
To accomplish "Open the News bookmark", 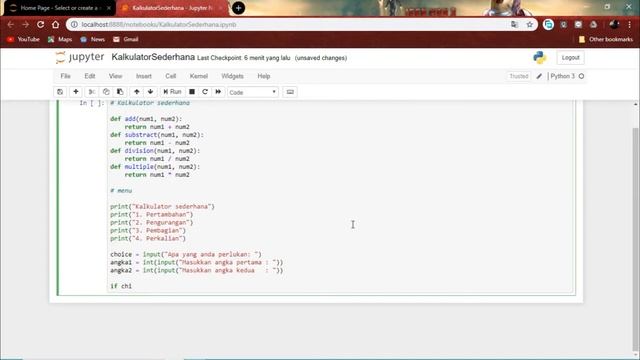I will pos(93,40).
